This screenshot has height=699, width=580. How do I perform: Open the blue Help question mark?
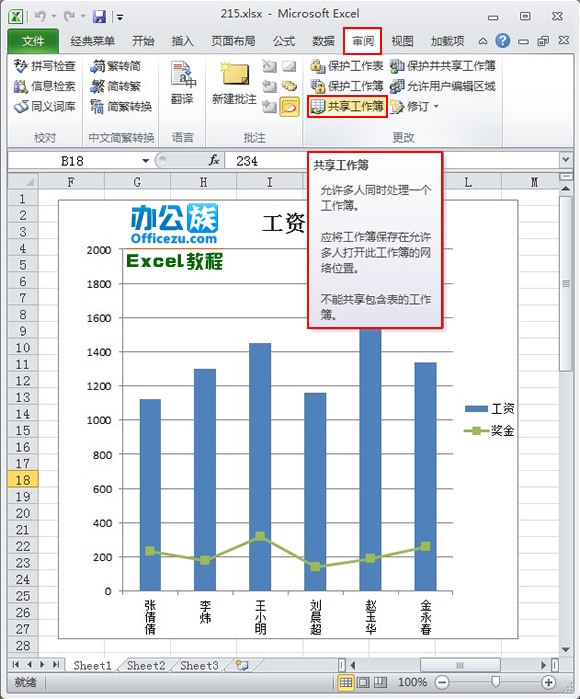(502, 41)
